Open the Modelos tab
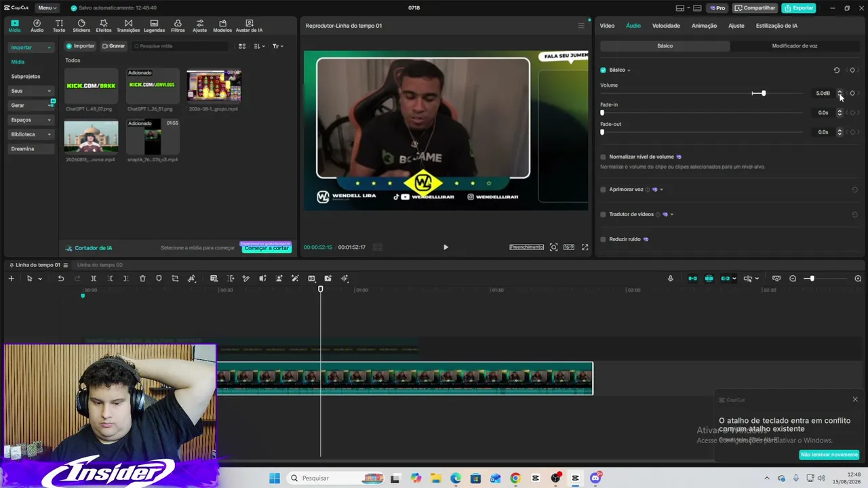Image resolution: width=868 pixels, height=488 pixels. 222,26
